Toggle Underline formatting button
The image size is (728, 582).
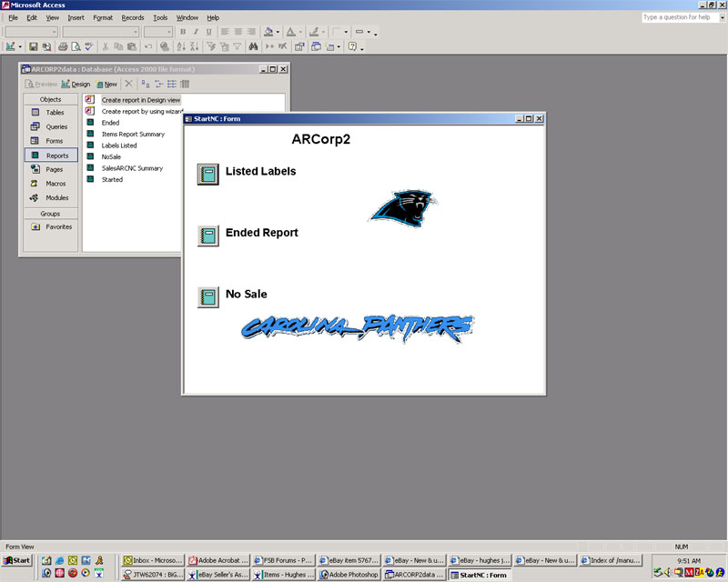pyautogui.click(x=208, y=32)
